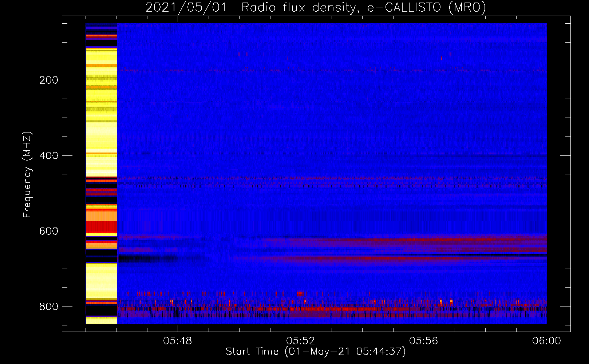
Task: Click the plot title "Radio flux density, e-CALLISTO (MRO)"
Action: (x=363, y=8)
